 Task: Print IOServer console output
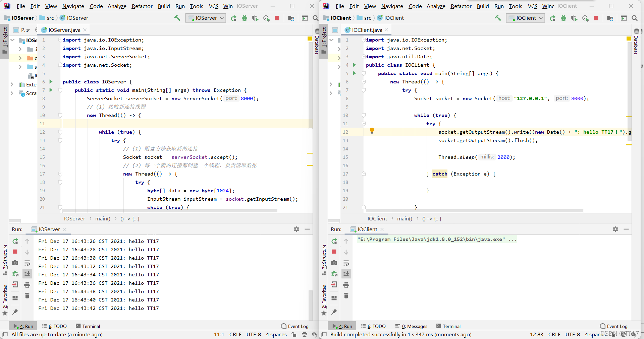coord(27,285)
